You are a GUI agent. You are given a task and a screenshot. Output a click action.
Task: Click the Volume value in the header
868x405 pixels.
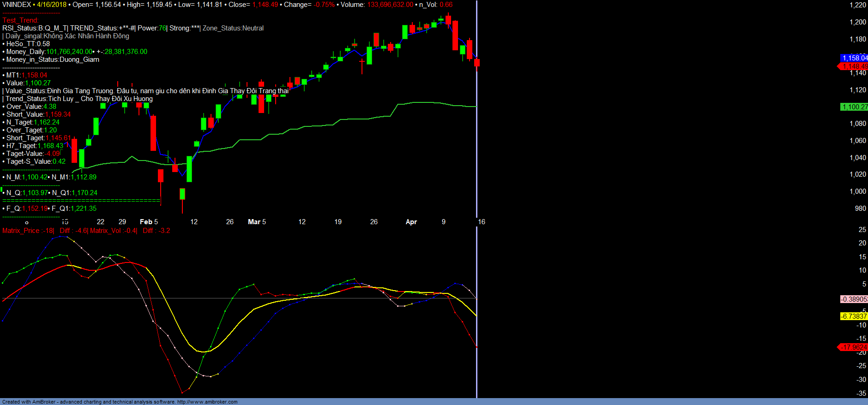tap(390, 5)
